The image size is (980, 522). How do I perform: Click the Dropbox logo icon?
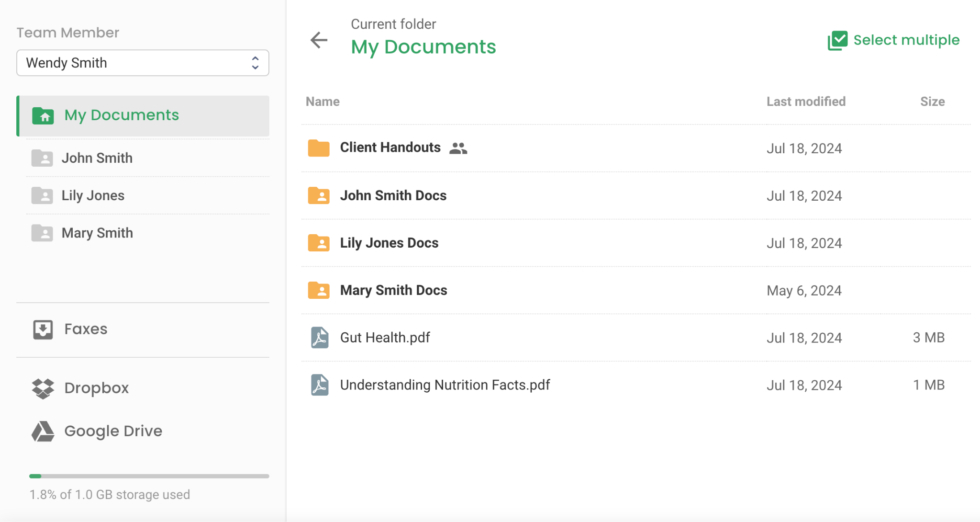click(43, 388)
